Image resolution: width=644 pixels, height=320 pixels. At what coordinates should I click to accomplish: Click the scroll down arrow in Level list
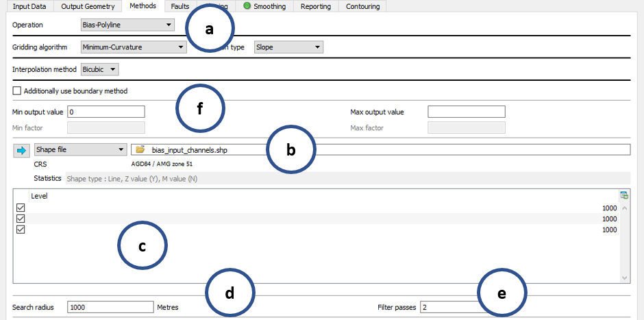[x=623, y=278]
